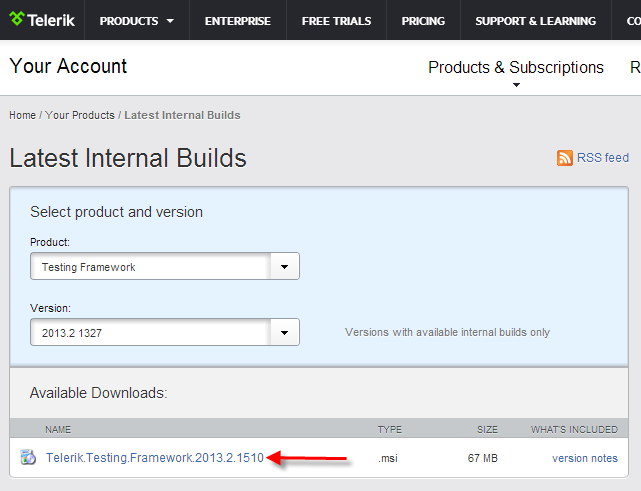Click the Home breadcrumb link

pos(22,115)
